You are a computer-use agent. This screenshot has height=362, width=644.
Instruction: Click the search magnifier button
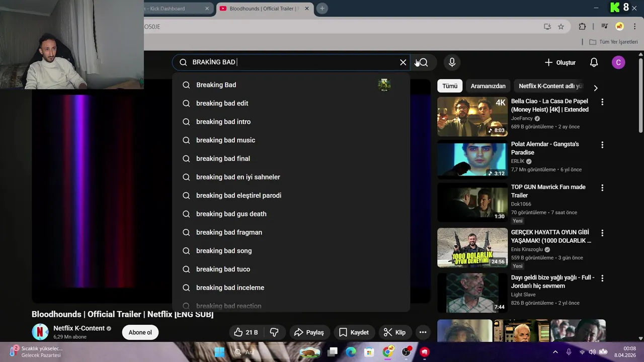423,62
